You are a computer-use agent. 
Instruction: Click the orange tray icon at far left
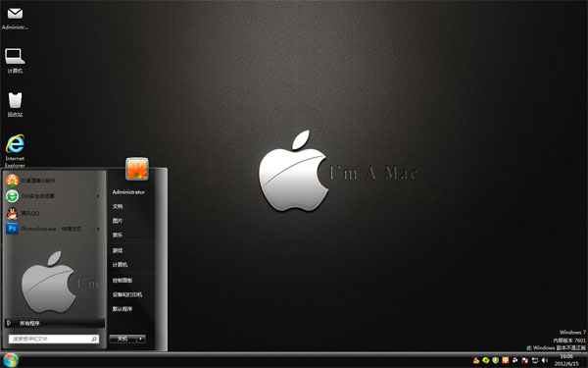[x=476, y=360]
